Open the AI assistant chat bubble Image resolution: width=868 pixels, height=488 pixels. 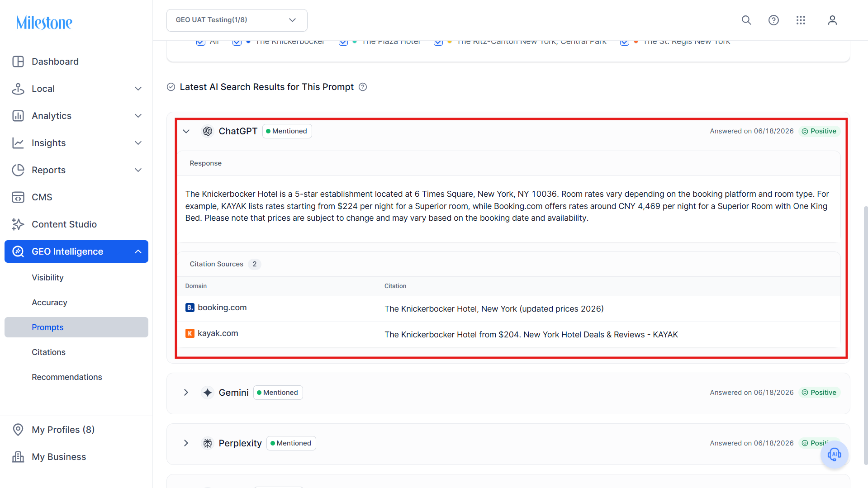point(835,454)
